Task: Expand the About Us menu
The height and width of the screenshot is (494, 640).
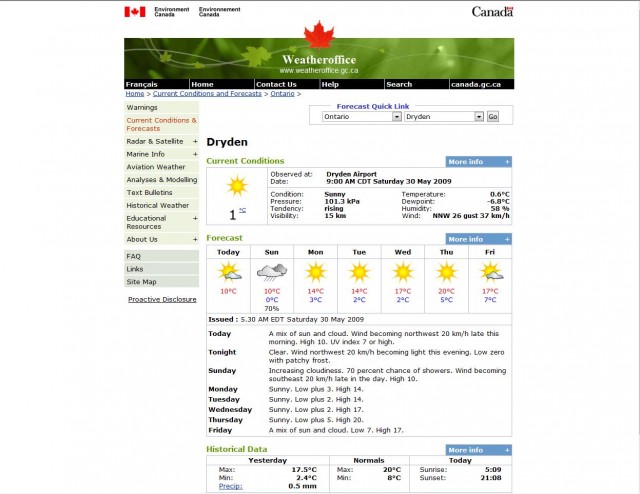Action: pyautogui.click(x=195, y=240)
